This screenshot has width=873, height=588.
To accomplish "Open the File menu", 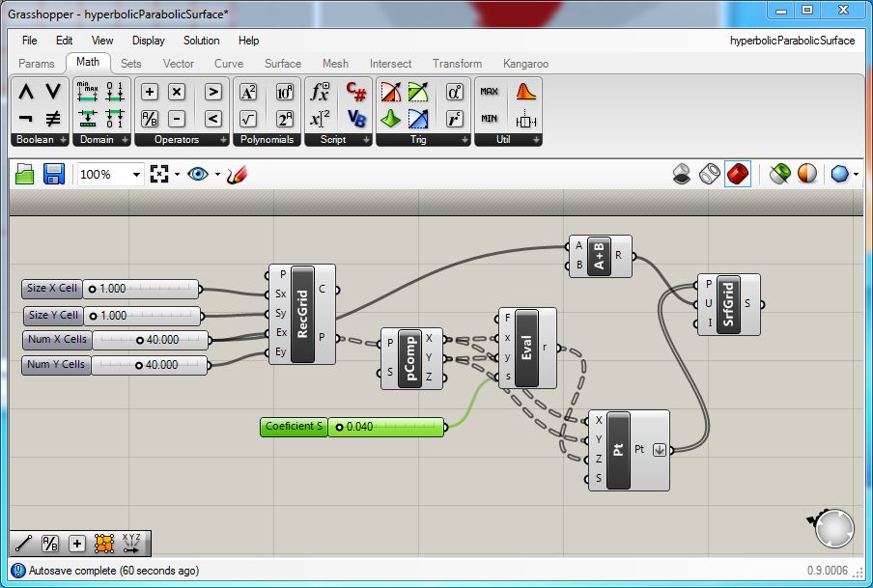I will [30, 41].
